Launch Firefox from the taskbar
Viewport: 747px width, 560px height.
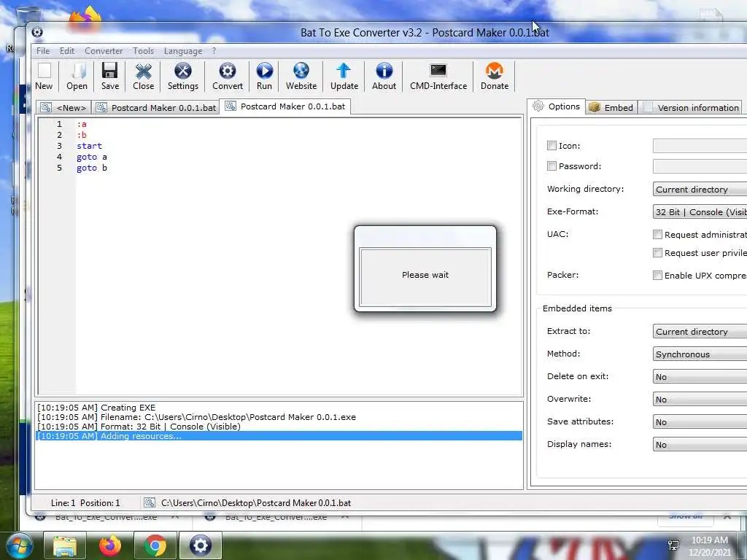(110, 545)
